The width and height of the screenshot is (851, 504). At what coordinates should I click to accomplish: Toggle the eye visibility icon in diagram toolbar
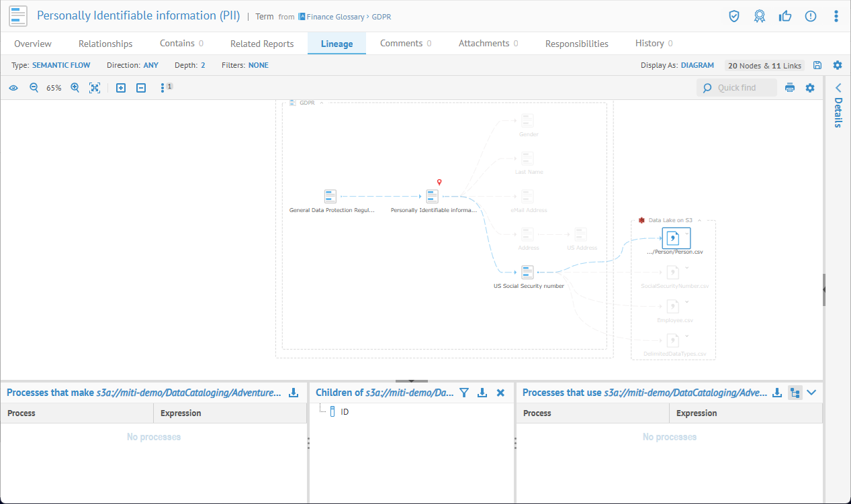point(13,88)
